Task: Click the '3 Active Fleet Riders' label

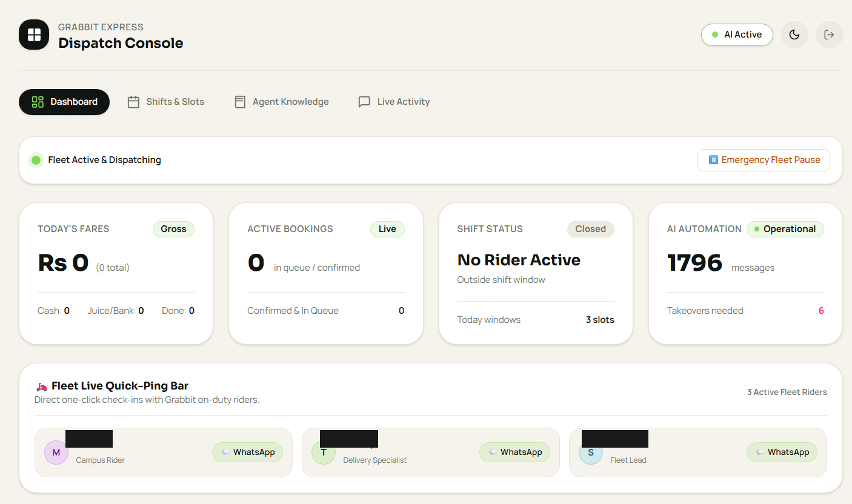Action: tap(787, 392)
